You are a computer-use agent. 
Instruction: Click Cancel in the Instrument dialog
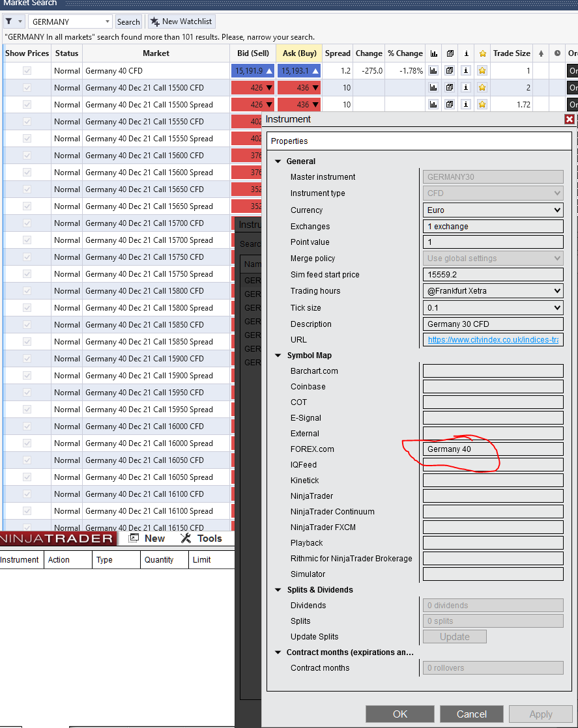[472, 714]
